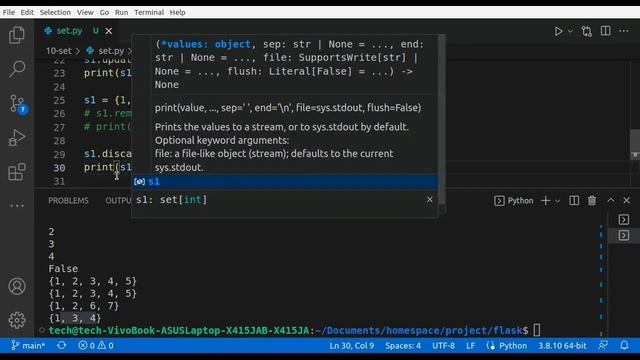The height and width of the screenshot is (360, 640).
Task: Click the terminal command prompt input
Action: [x=536, y=330]
